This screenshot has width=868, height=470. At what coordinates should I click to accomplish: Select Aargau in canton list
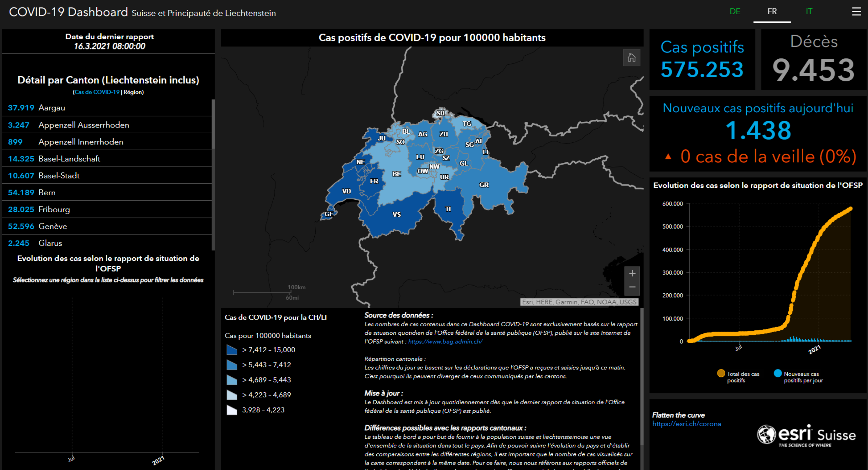(107, 108)
